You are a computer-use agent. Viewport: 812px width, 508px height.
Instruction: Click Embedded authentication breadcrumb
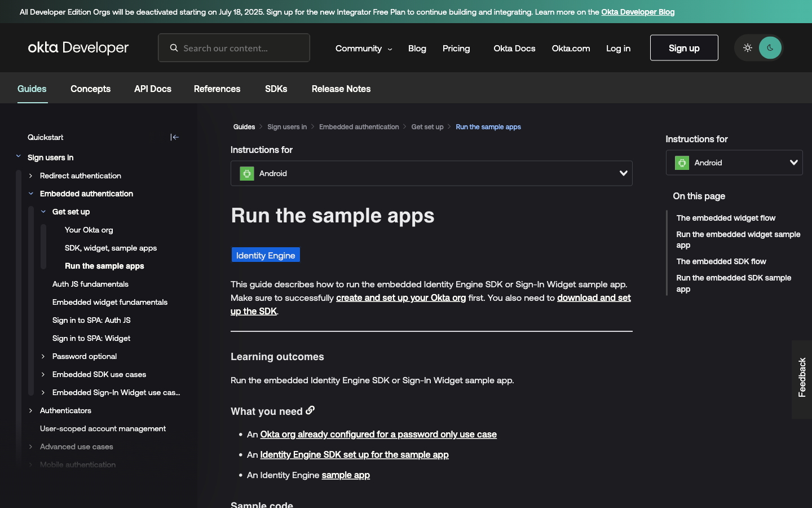coord(359,127)
